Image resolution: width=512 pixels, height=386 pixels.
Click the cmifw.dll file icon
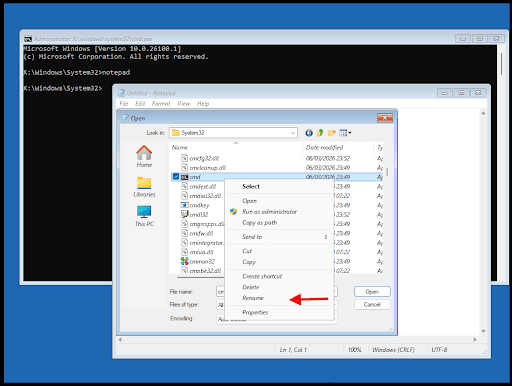184,233
